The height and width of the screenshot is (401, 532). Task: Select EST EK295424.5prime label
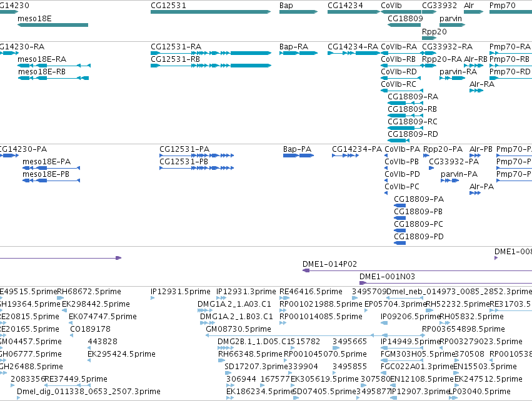click(x=121, y=354)
